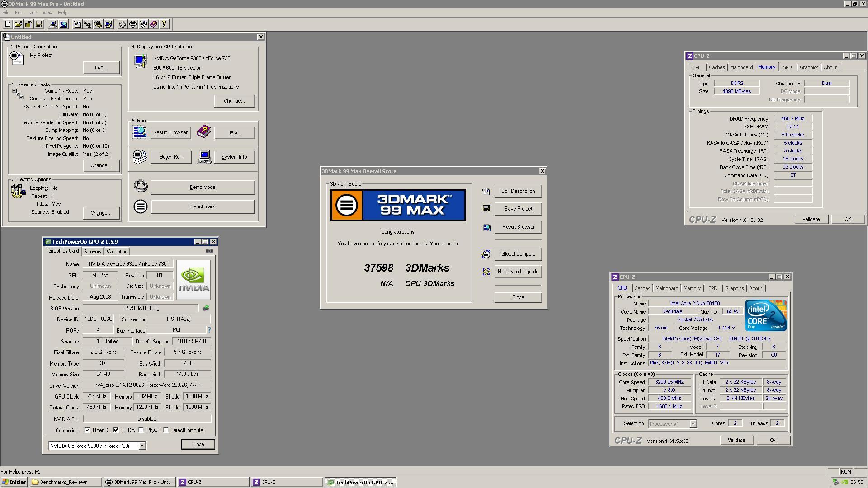The height and width of the screenshot is (488, 868).
Task: Click the Batch Run toolbar icon
Action: coord(143,24)
